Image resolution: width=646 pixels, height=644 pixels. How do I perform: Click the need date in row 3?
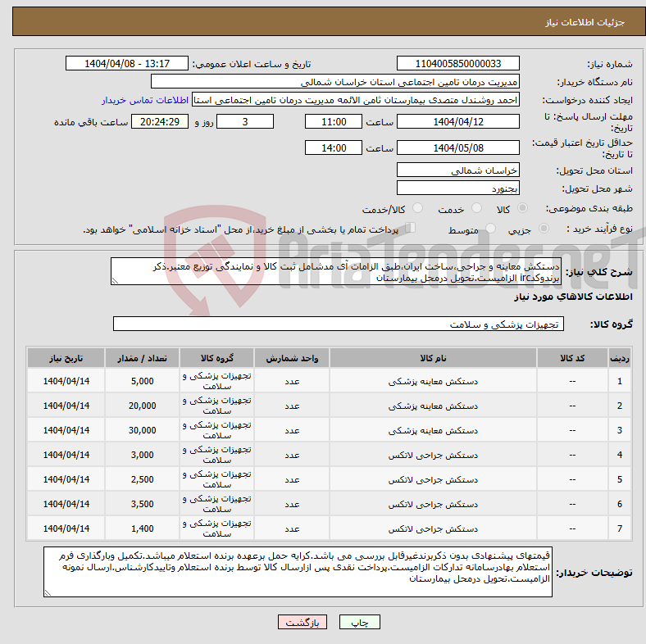[66, 430]
